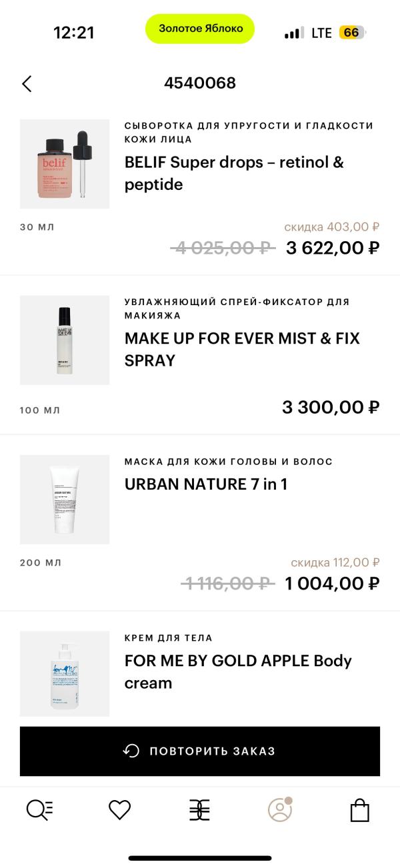Open the favorites heart icon
This screenshot has width=400, height=868.
click(119, 810)
